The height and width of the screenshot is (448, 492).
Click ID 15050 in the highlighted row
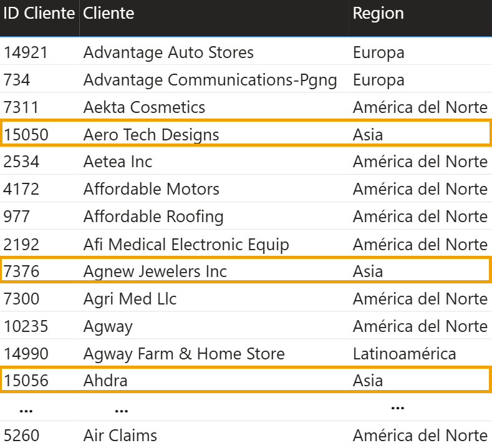[26, 135]
